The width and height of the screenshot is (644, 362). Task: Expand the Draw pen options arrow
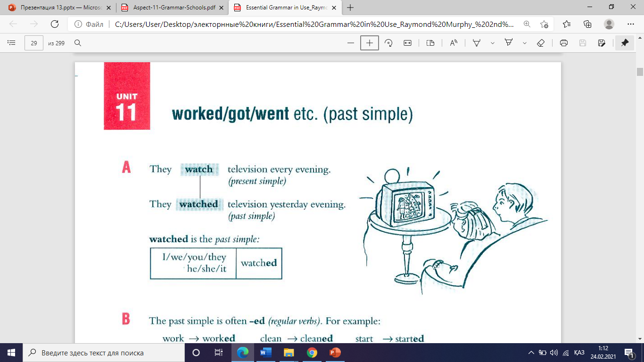click(493, 43)
